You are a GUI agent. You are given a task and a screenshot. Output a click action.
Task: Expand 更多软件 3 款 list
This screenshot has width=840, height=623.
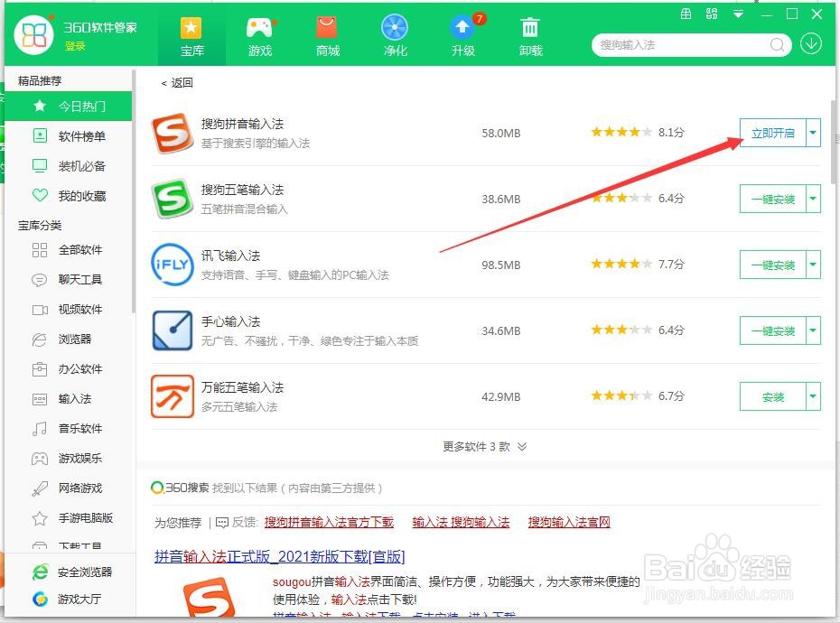pyautogui.click(x=484, y=447)
